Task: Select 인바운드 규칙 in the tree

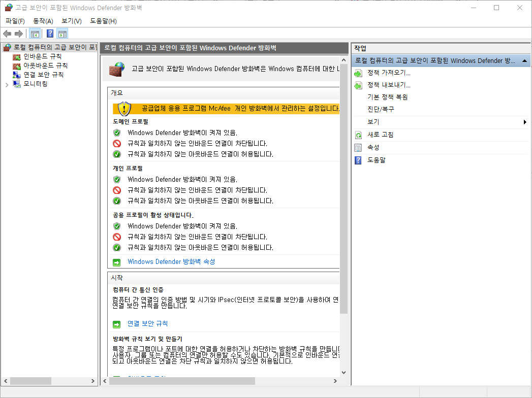Action: click(x=42, y=57)
